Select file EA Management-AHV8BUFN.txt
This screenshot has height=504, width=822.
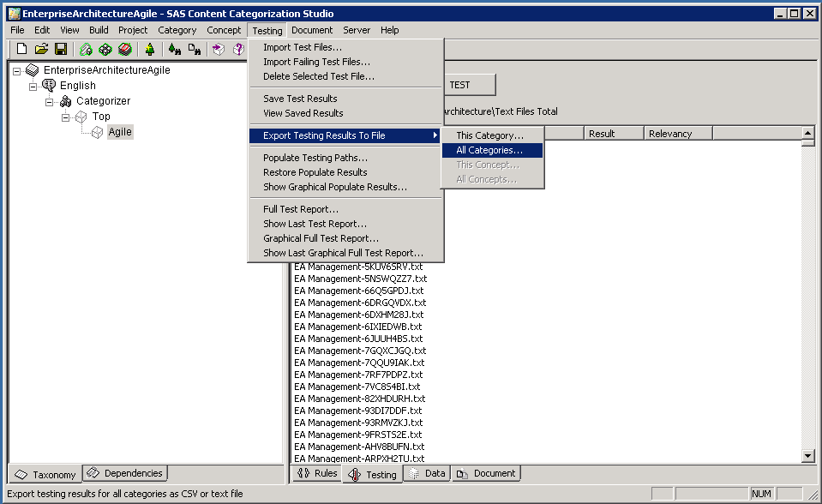click(x=360, y=447)
